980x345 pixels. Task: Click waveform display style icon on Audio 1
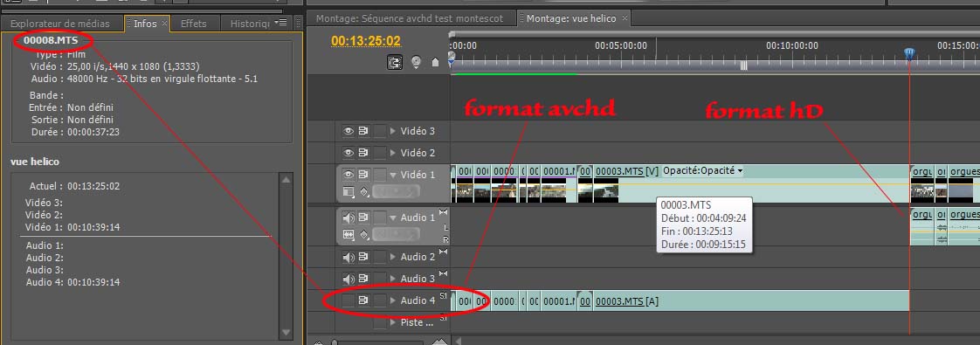(349, 234)
